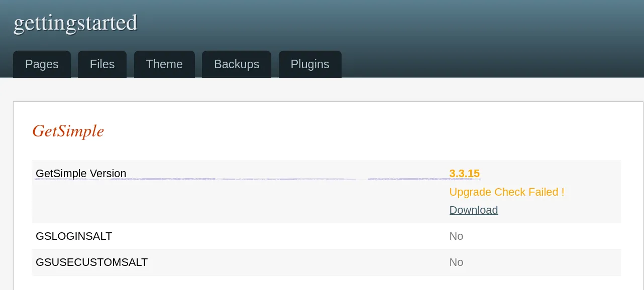Screen dimensions: 644x290
Task: Click the GetSimple Version label
Action: (81, 174)
